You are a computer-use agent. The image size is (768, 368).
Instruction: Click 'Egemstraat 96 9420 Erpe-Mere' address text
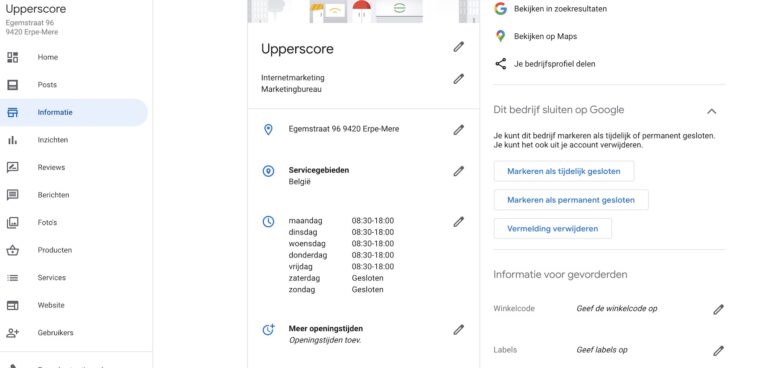(344, 129)
